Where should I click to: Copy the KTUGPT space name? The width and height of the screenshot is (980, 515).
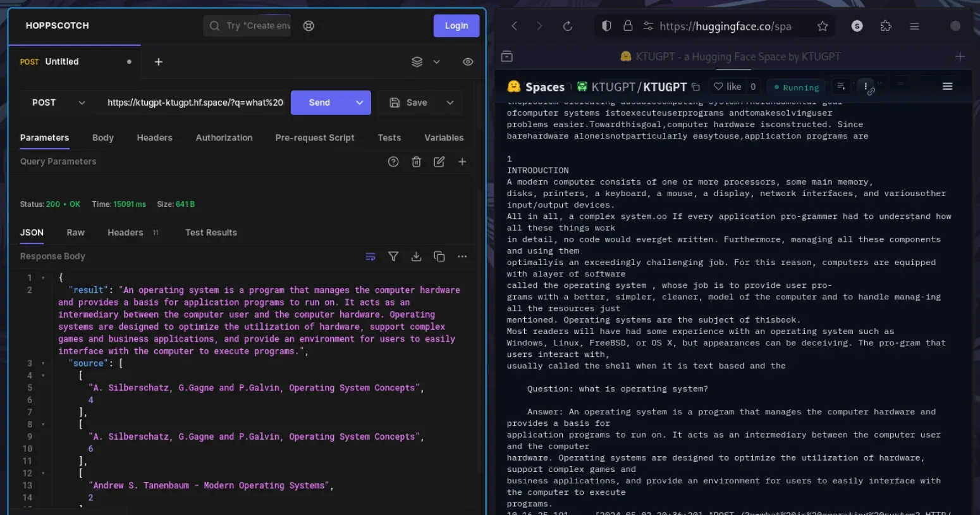click(x=695, y=87)
